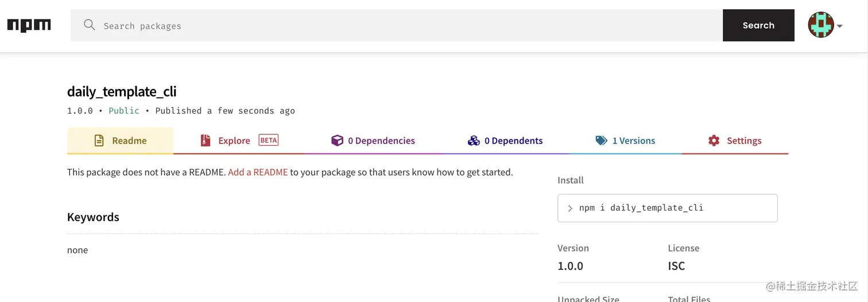Click the magnifying glass search icon
Image resolution: width=868 pixels, height=302 pixels.
coord(89,25)
